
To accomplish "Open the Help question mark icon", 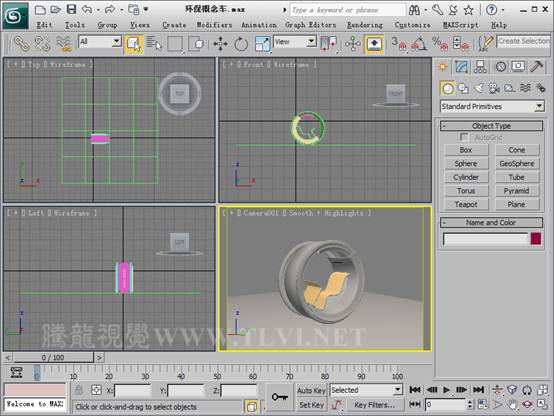I will coord(491,10).
